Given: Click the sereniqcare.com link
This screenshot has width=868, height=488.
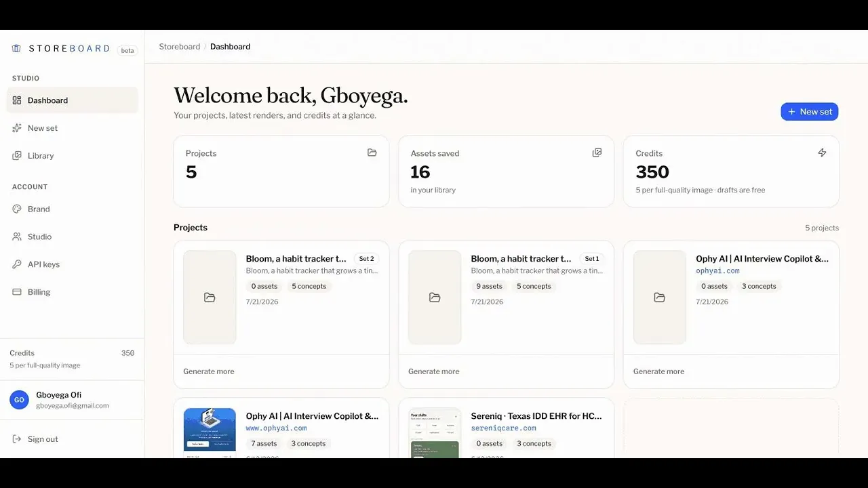Looking at the screenshot, I should 504,428.
